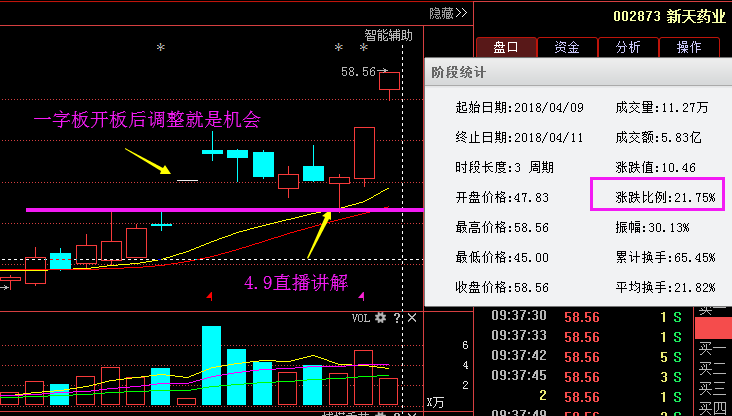Screen dimensions: 732x416
Task: Open the VOL indicator settings gear
Action: coord(380,318)
